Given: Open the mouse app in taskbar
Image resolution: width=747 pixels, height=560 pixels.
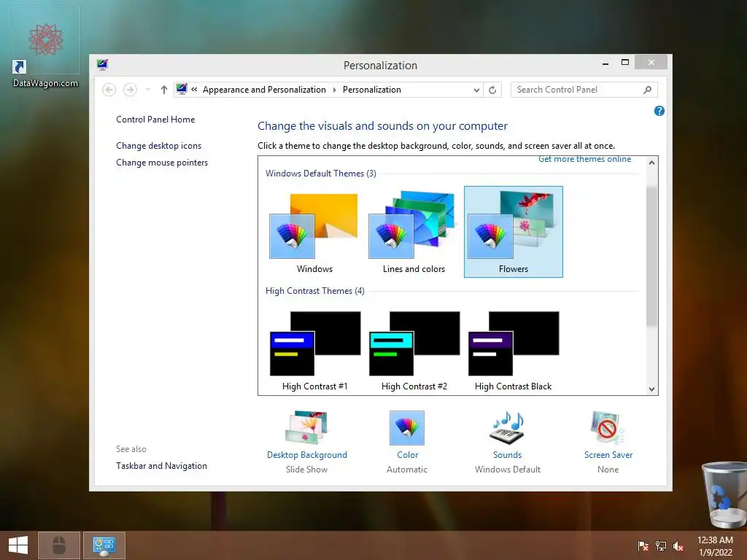Looking at the screenshot, I should pos(59,545).
